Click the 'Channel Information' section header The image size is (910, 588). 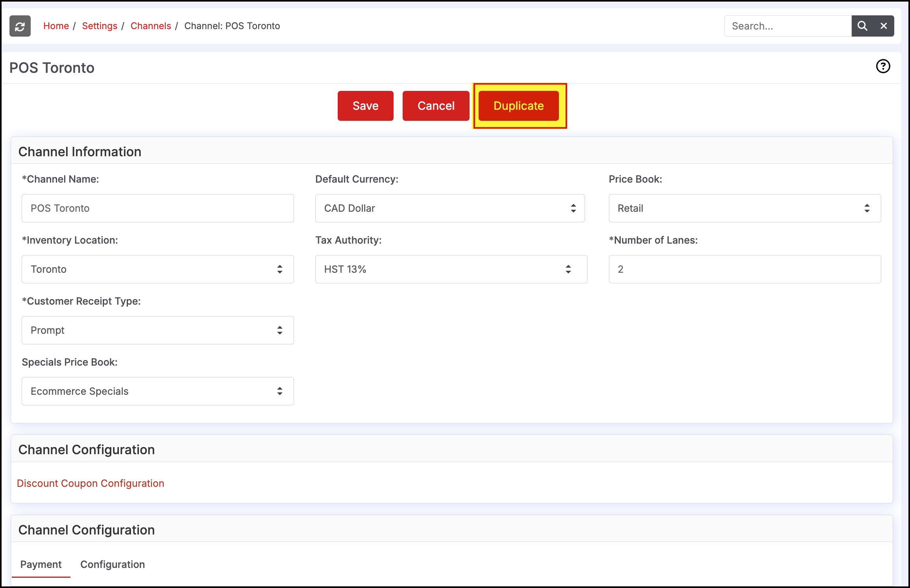pos(80,152)
